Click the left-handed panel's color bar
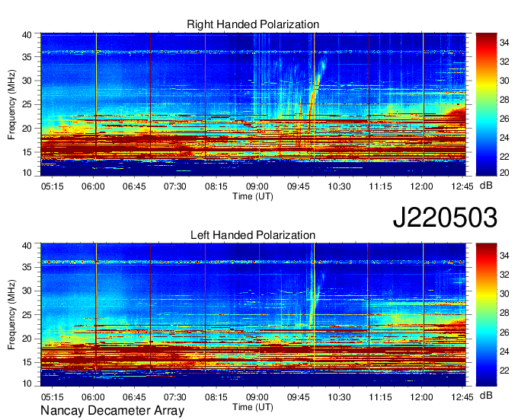Viewport: 518px width, 420px height. 486,315
